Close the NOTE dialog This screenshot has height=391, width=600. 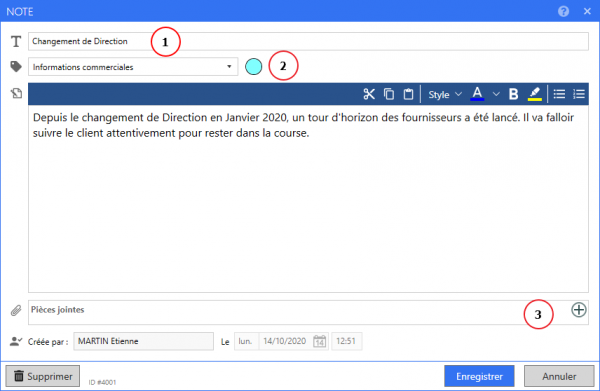pos(587,11)
